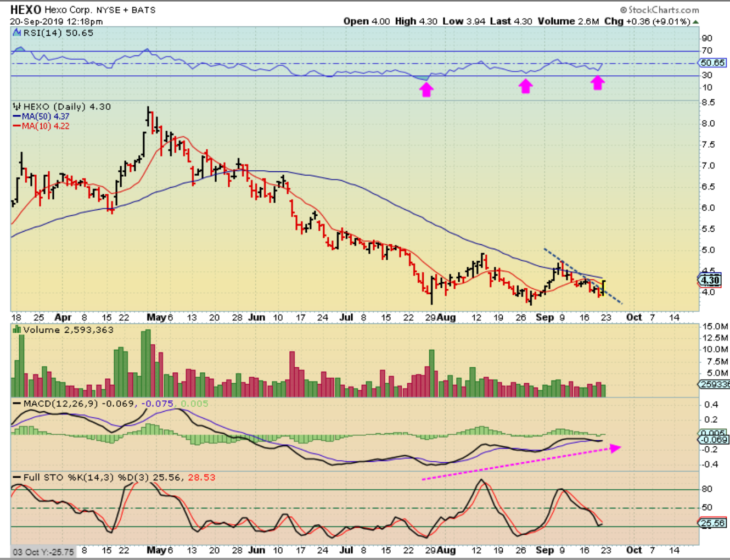Click the 15.0M volume axis label
The width and height of the screenshot is (730, 560).
715,327
